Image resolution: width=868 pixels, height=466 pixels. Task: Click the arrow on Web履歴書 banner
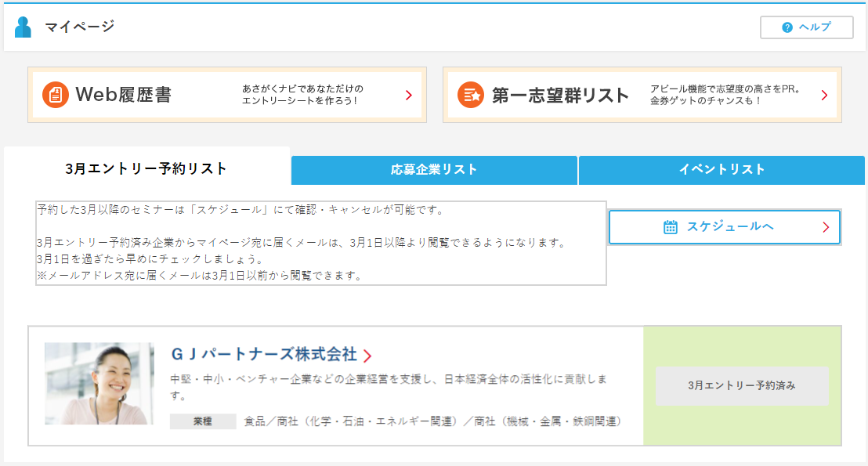[408, 96]
